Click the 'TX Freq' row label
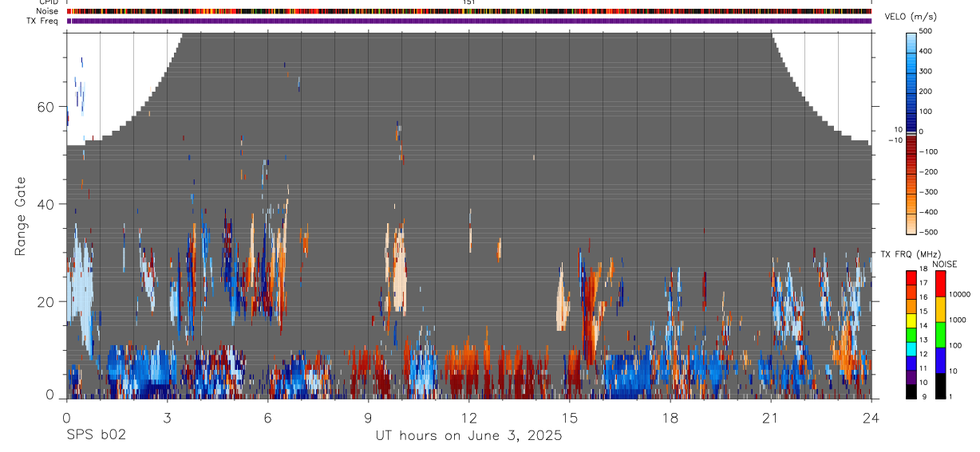The height and width of the screenshot is (452, 980). [x=43, y=21]
